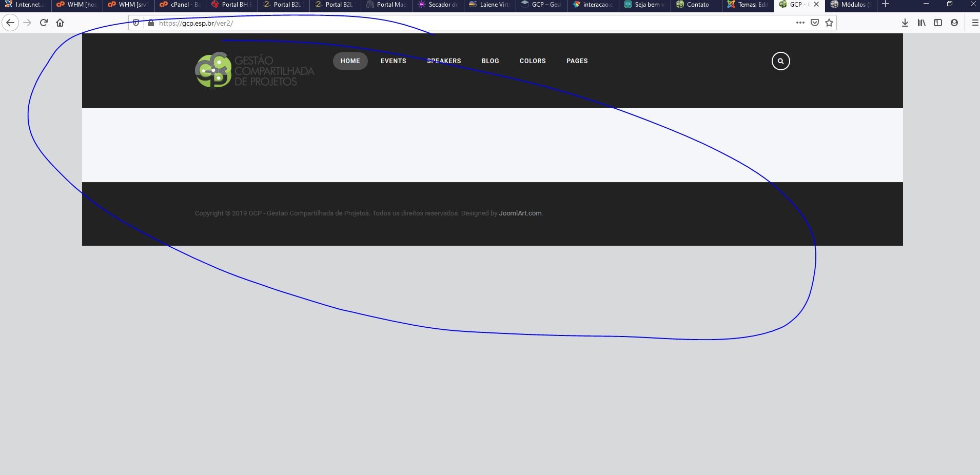Bookmark this page with the star
The width and height of the screenshot is (980, 475).
[x=829, y=23]
